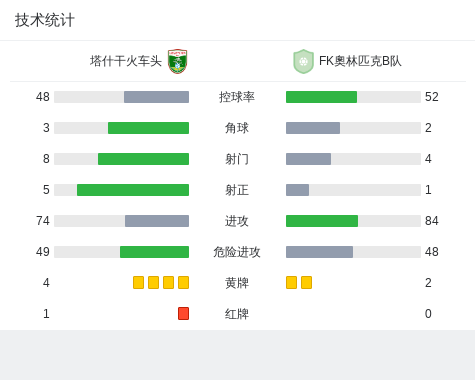Viewport: 475px width, 380px height.
Task: Click the leftmost home team yellow card icon
Action: click(138, 283)
